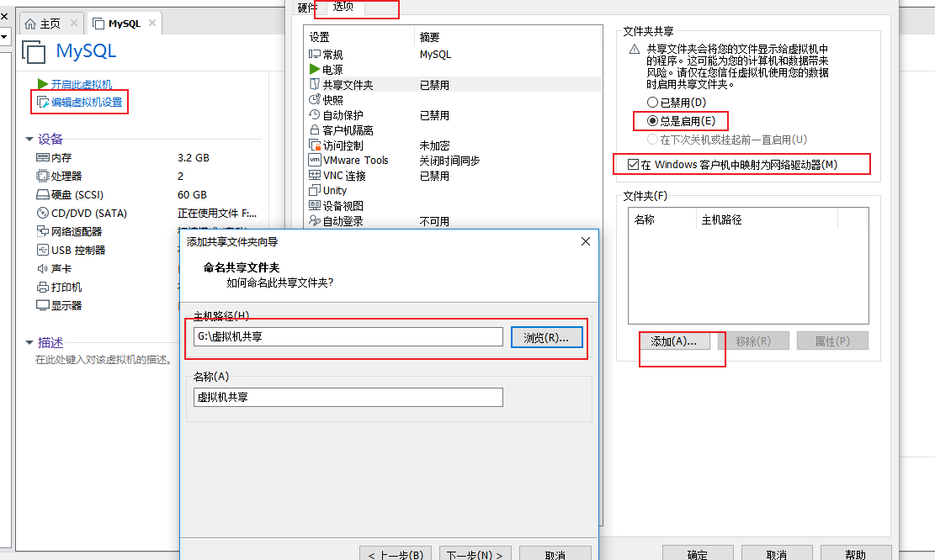Select the Always enabled (总是启用) radio button

tap(652, 121)
